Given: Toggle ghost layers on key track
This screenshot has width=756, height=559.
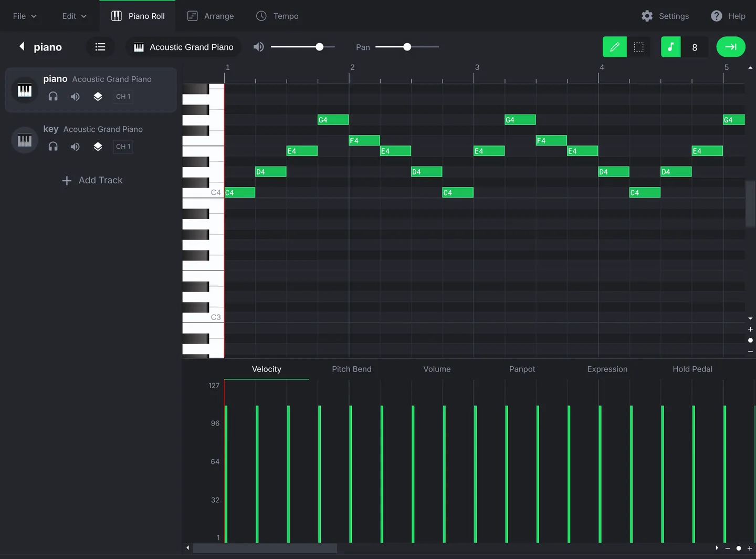Looking at the screenshot, I should [98, 147].
